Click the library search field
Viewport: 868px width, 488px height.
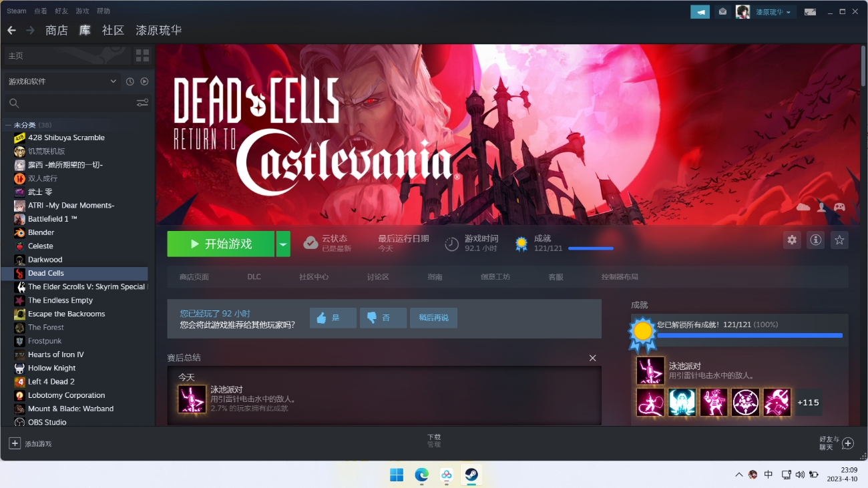(69, 103)
